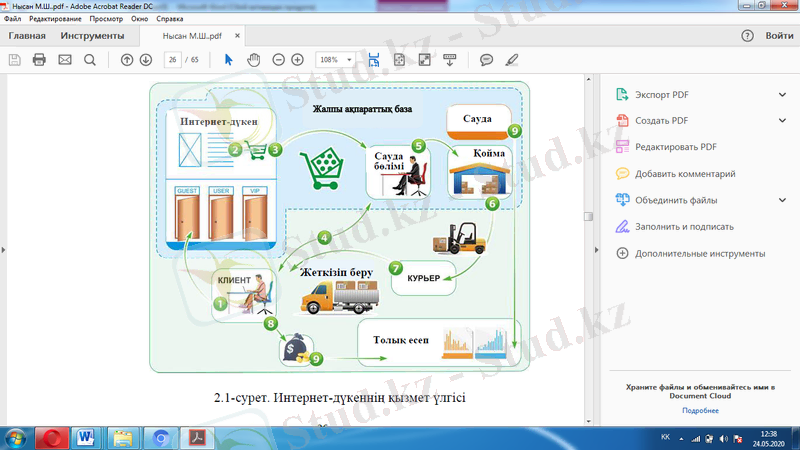Switch to the Инструменты tab
This screenshot has width=800, height=450.
click(x=92, y=36)
